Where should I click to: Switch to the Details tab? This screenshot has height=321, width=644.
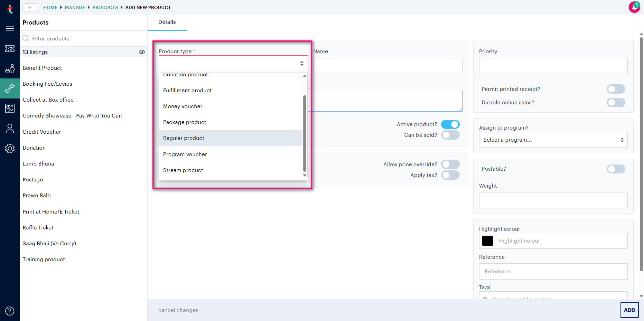tap(167, 22)
